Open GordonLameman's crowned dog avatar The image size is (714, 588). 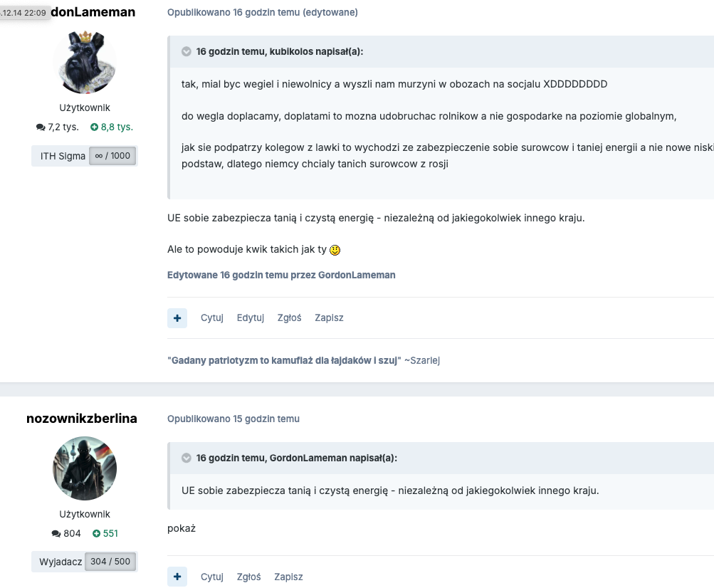(x=85, y=63)
